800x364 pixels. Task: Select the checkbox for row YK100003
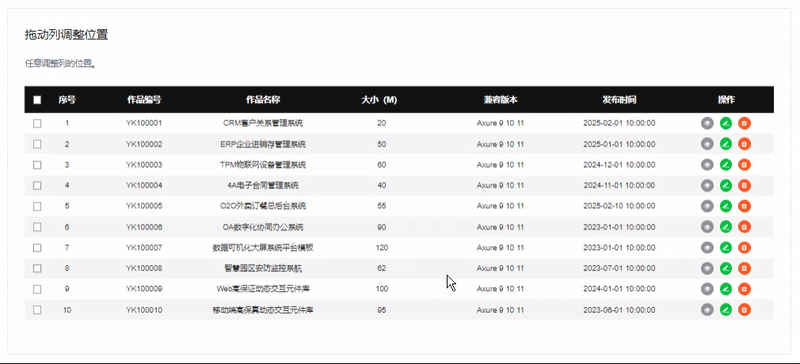[x=37, y=165]
